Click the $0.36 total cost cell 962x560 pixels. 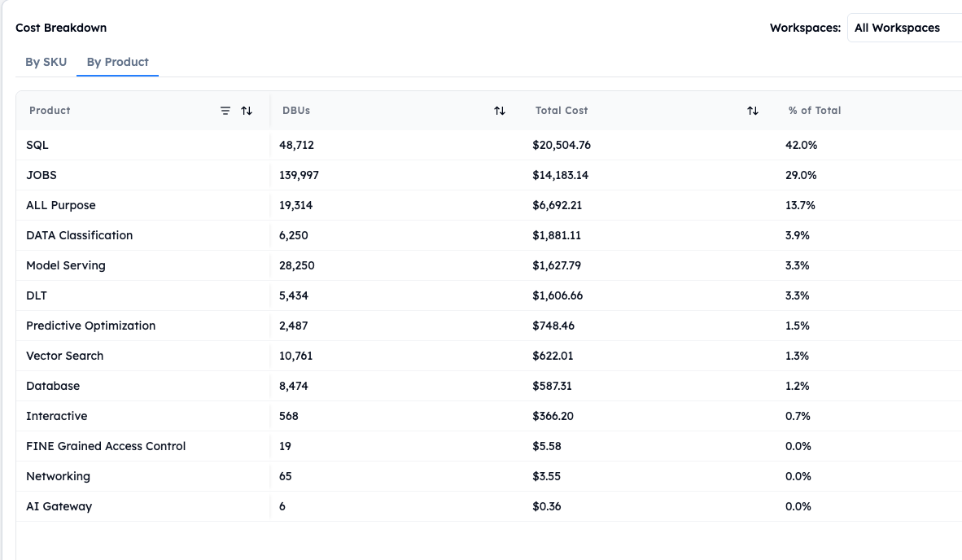coord(547,506)
